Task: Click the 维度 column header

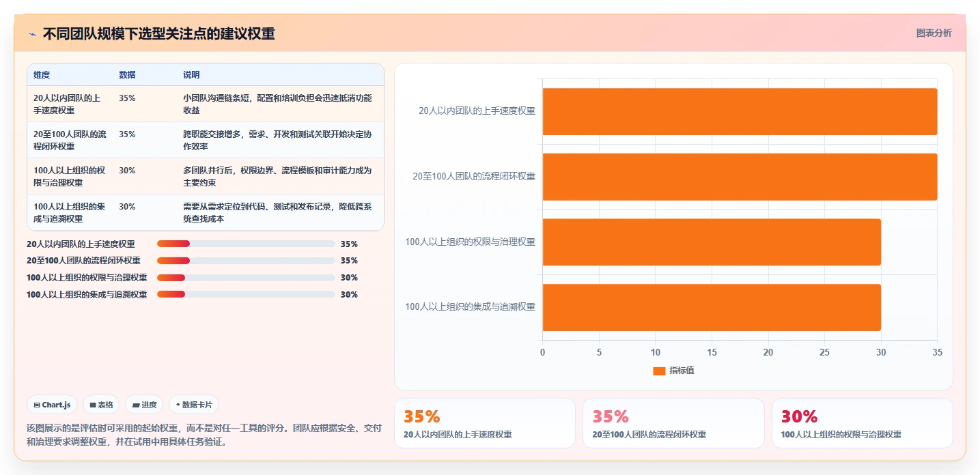Action: (42, 75)
